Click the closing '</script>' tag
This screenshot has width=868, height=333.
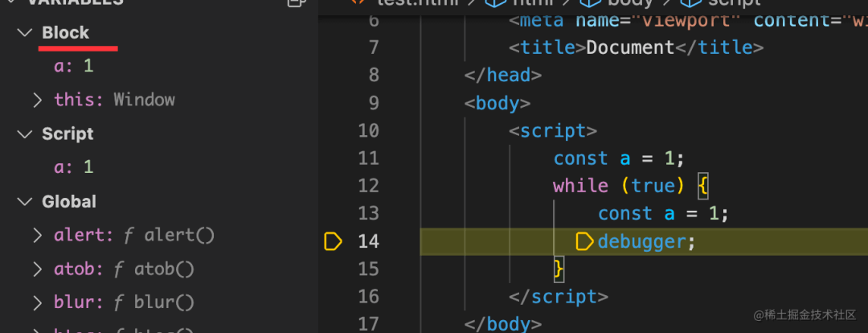click(x=558, y=297)
